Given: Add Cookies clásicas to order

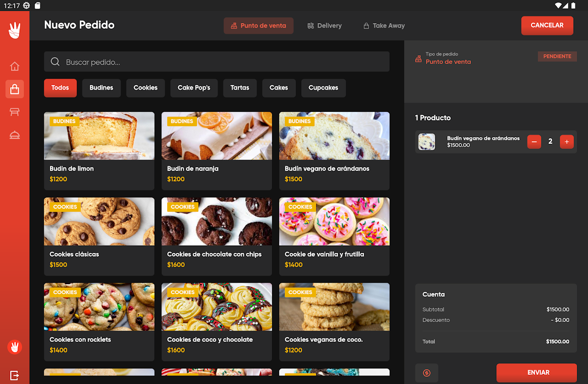Looking at the screenshot, I should point(99,237).
